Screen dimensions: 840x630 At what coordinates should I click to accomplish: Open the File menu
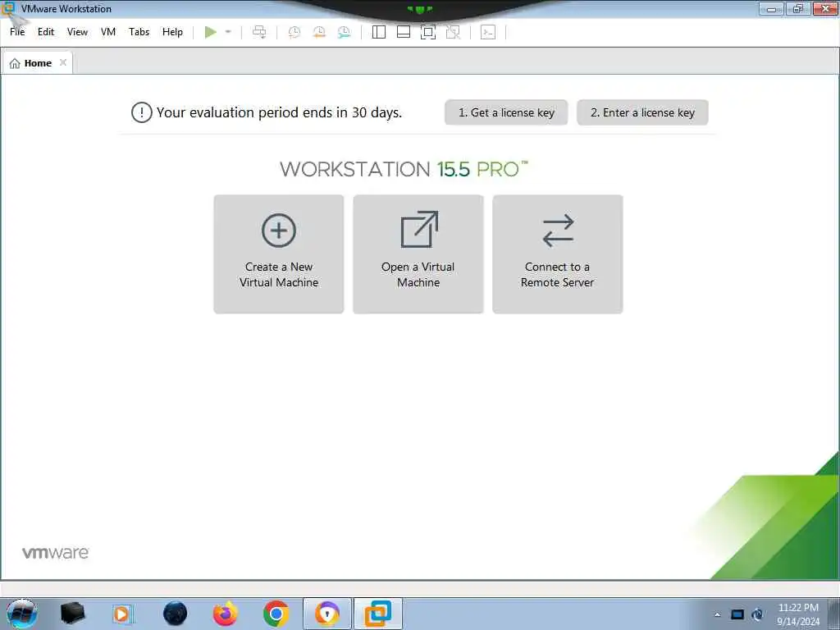[17, 32]
